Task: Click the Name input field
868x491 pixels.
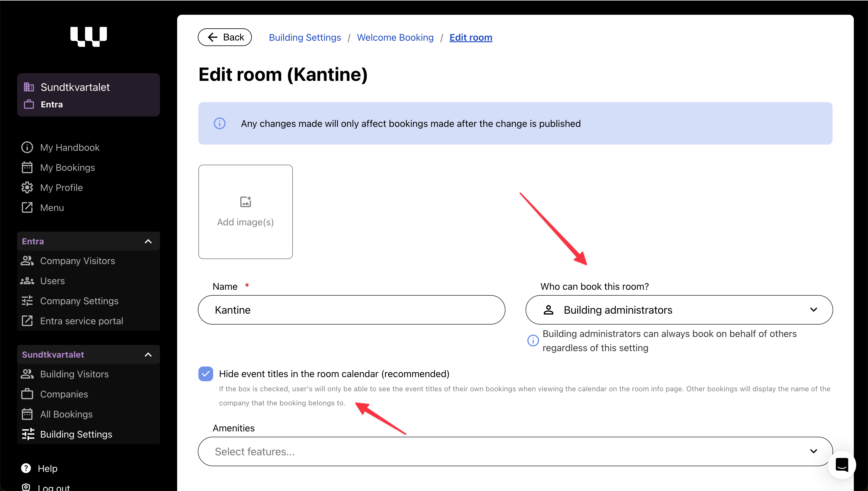Action: click(351, 310)
